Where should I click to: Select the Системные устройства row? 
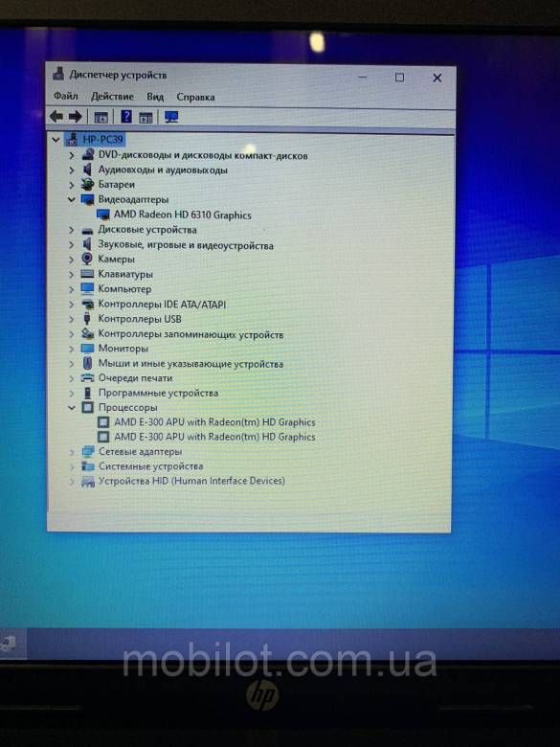coord(150,466)
